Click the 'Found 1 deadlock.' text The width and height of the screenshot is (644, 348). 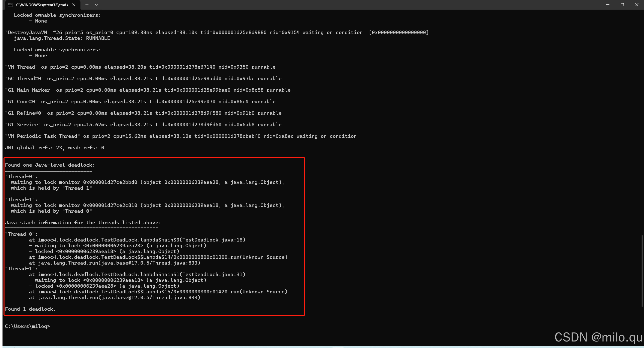[x=30, y=309]
